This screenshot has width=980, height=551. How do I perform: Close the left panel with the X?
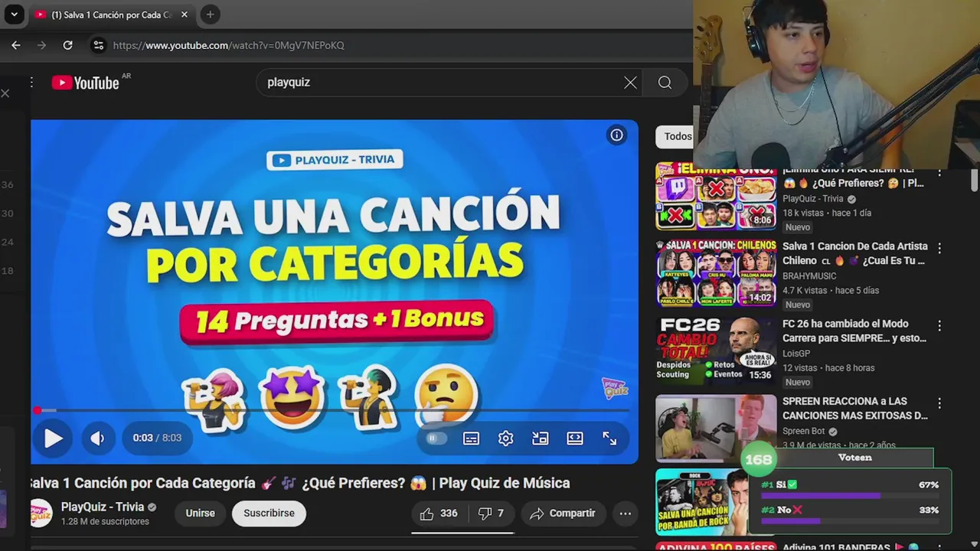point(5,93)
